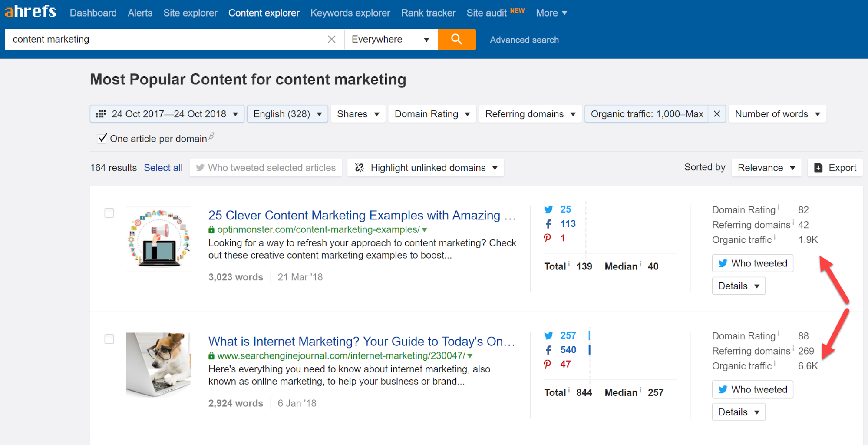Clear the search field with the X icon
This screenshot has width=868, height=445.
[331, 40]
